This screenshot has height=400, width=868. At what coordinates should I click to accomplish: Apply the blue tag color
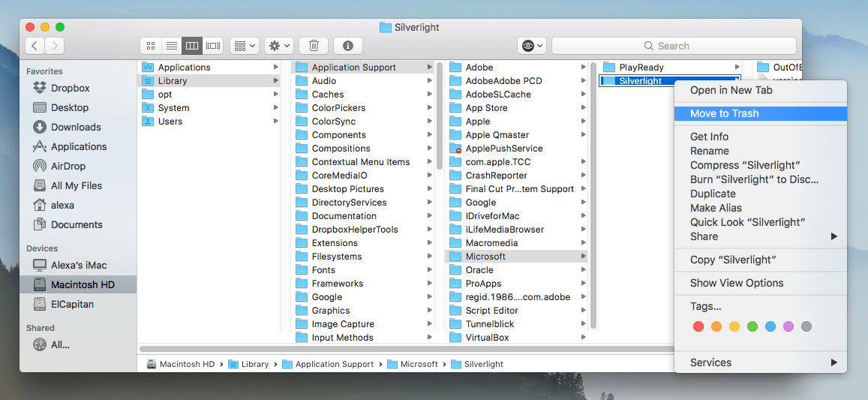point(770,326)
